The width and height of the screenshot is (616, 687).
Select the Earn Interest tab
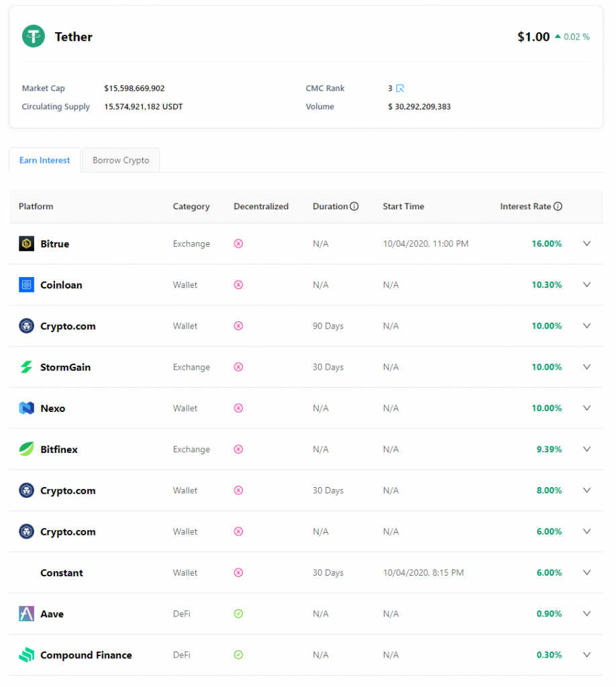(45, 160)
